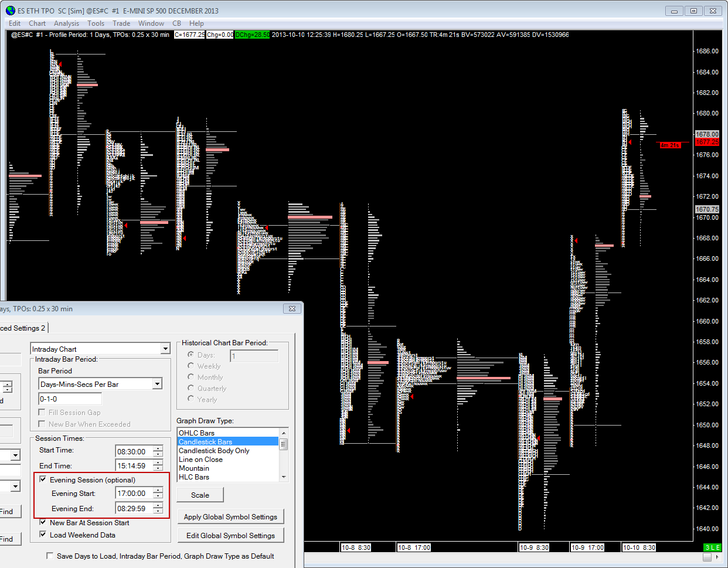The height and width of the screenshot is (568, 728).
Task: Open the Days-Mins-Secs Per Bar dropdown
Action: [157, 384]
